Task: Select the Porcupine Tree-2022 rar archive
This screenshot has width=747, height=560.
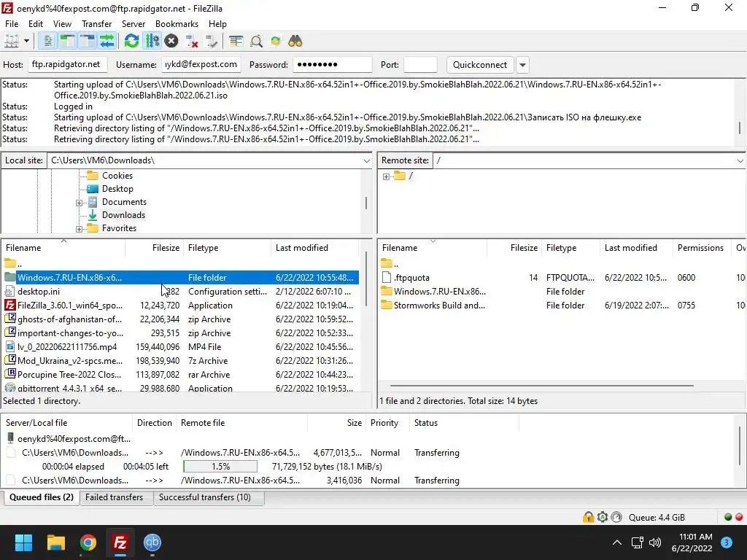Action: (x=181, y=374)
